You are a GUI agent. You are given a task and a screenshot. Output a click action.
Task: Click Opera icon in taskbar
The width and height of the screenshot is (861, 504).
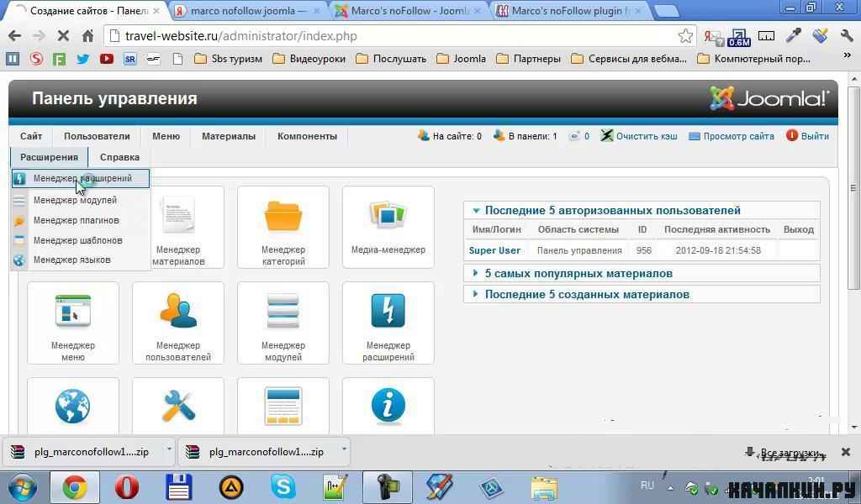coord(126,487)
